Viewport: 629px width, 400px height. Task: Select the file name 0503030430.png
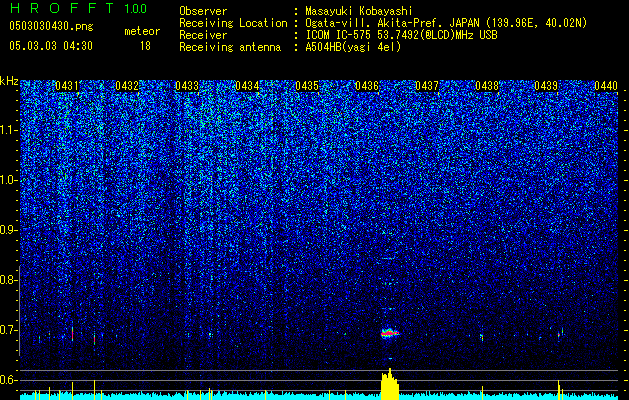coord(51,26)
